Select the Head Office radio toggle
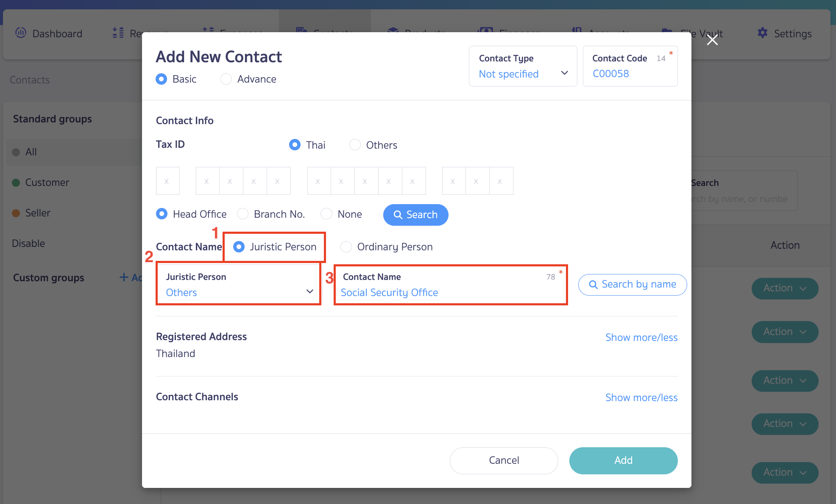 pyautogui.click(x=162, y=214)
